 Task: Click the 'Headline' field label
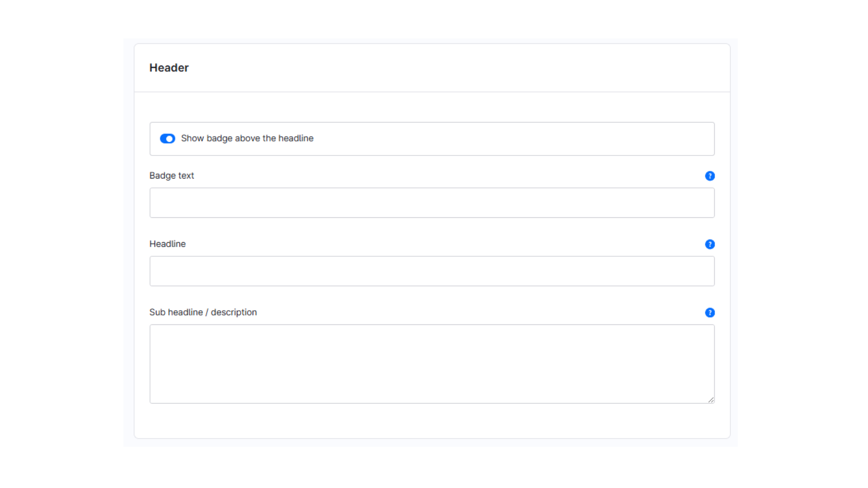(x=168, y=244)
